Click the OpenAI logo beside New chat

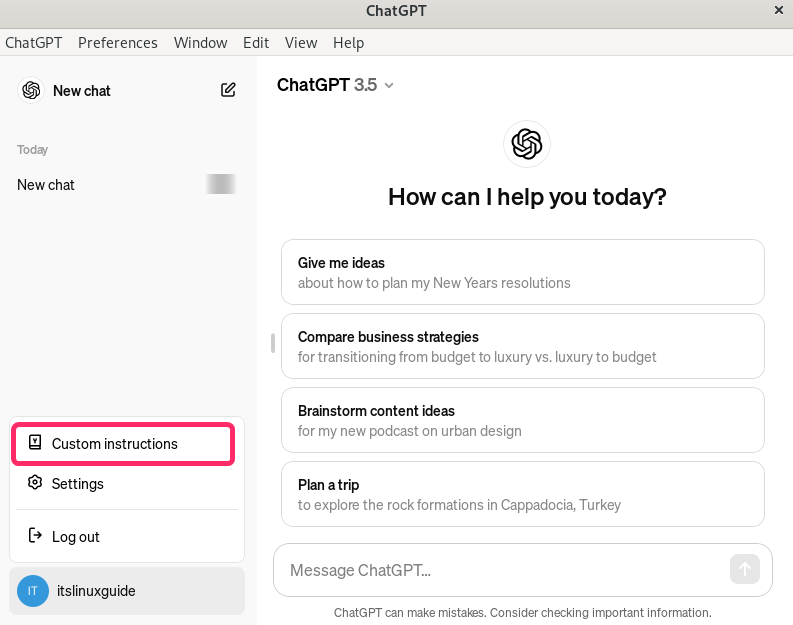pos(32,90)
